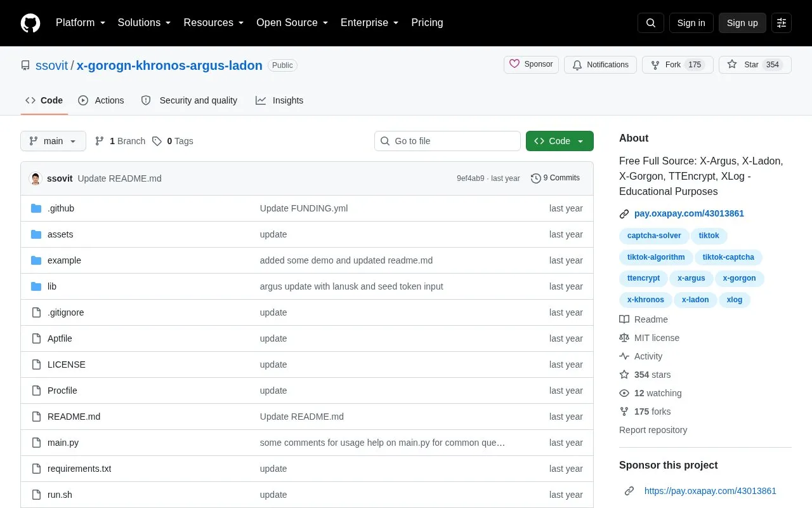Image resolution: width=812 pixels, height=508 pixels.
Task: Open ssovit's avatar in the commit bar
Action: [x=36, y=178]
